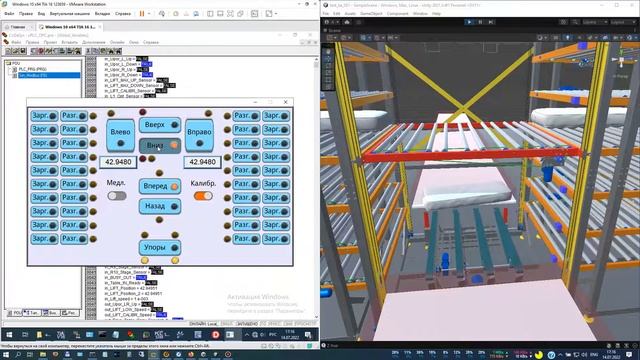Open Unity GameObject menu
Image resolution: width=640 pixels, height=360 pixels.
pos(371,13)
